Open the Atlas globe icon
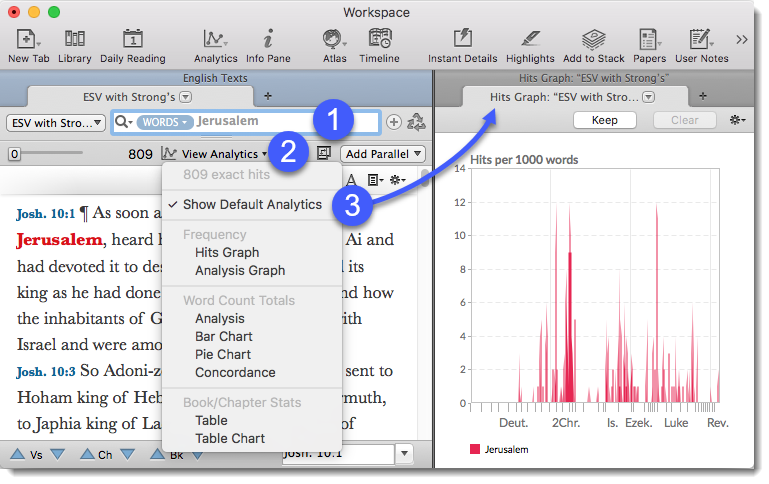Image resolution: width=769 pixels, height=484 pixels. coord(334,39)
